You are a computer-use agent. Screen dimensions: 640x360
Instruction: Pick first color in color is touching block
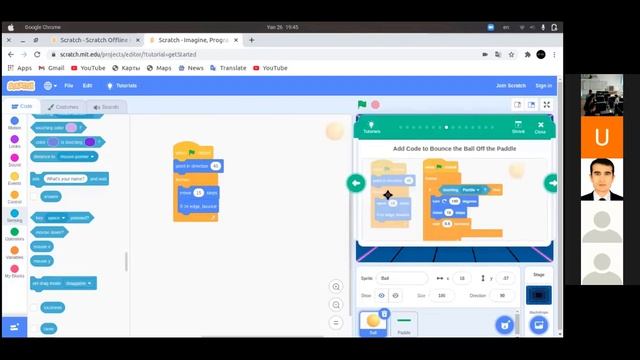pos(53,142)
